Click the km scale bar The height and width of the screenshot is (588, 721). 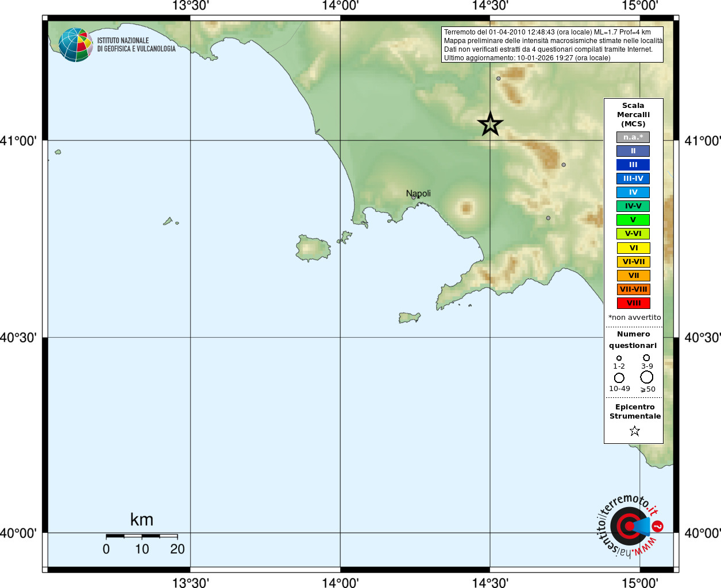coord(141,536)
